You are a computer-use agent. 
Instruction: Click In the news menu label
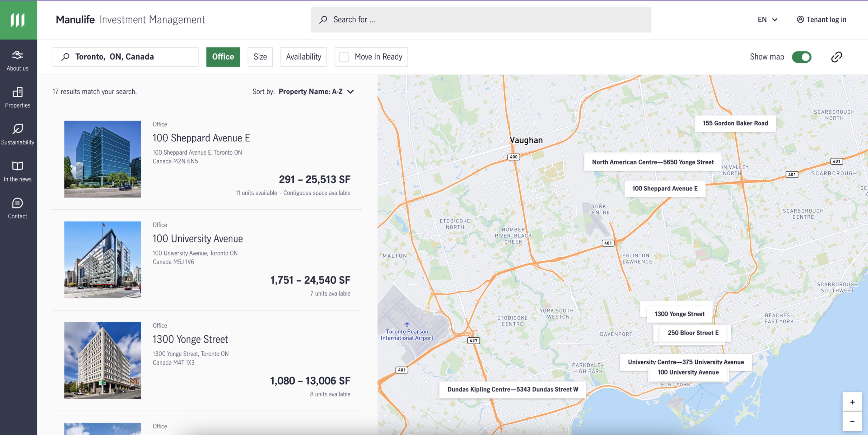tap(17, 179)
